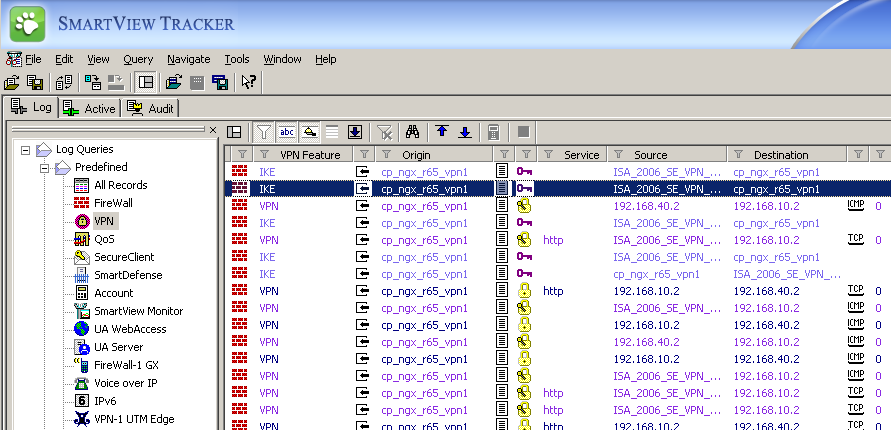Open the Source column filter funnel
891x430 pixels.
(x=619, y=155)
